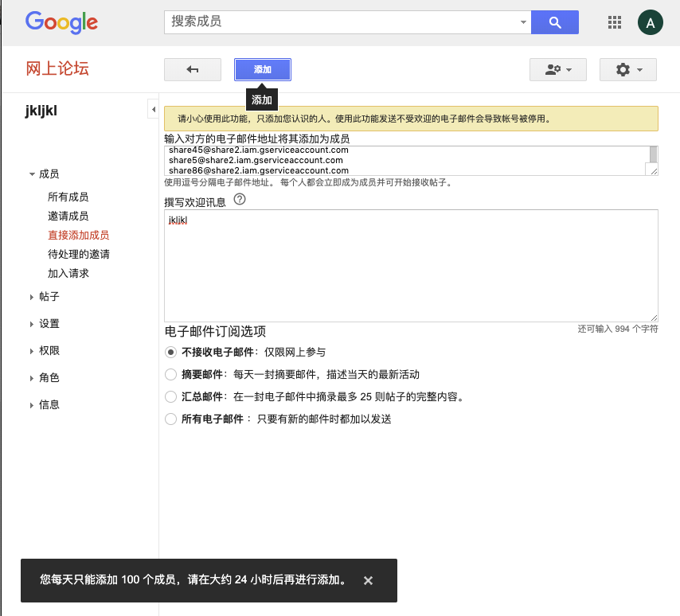The width and height of the screenshot is (680, 616).
Task: Click the blue search magnifier button
Action: click(554, 22)
